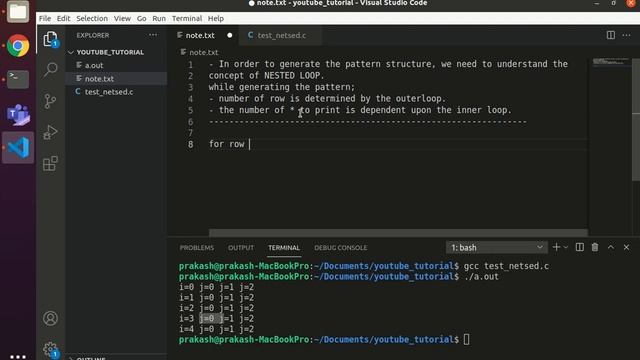Screen dimensions: 640x360
Task: Open Microsoft Teams from the dock
Action: tap(18, 114)
